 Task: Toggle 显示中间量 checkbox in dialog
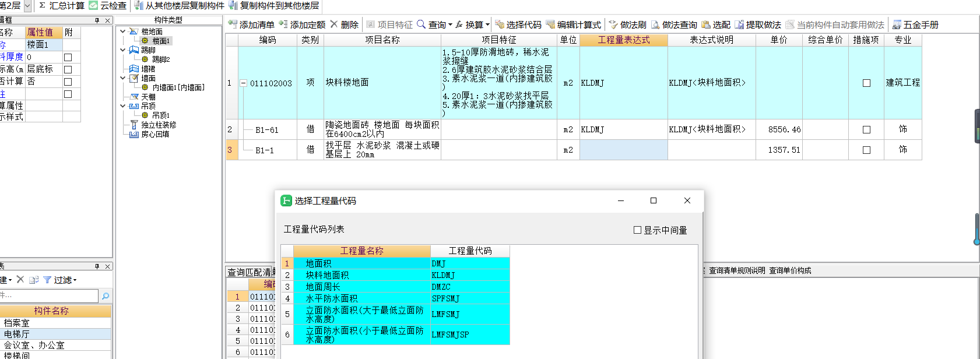click(x=637, y=230)
